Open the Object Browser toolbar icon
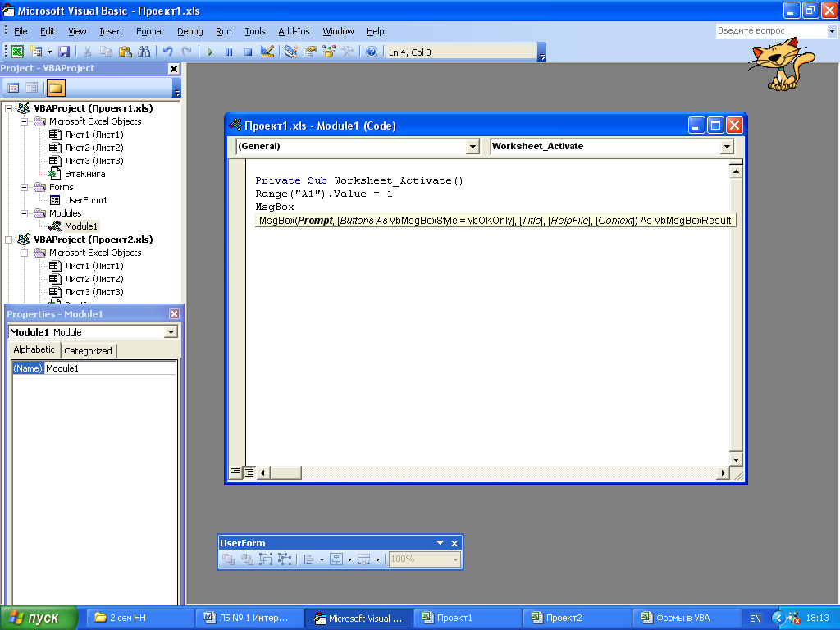Screen dimensions: 840x630 329,52
